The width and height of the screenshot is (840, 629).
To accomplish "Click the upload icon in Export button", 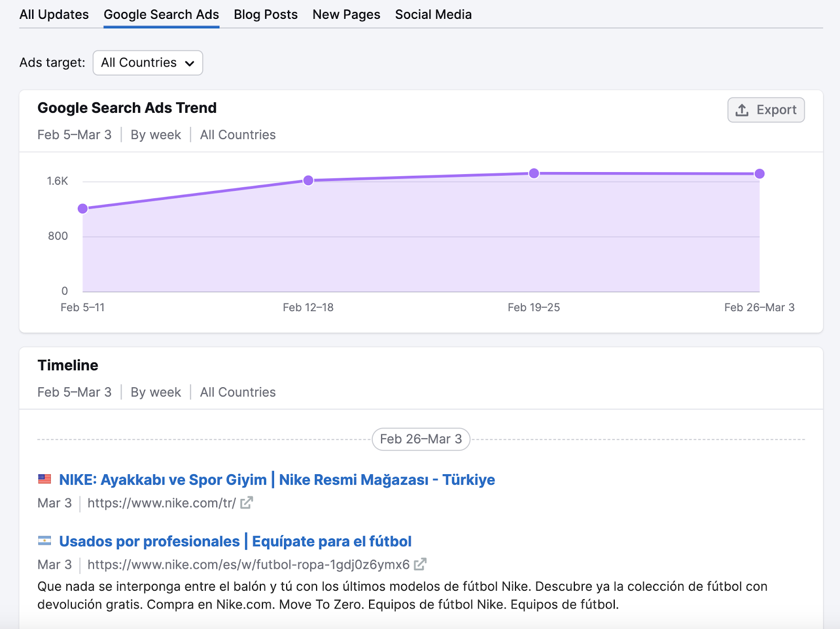I will point(742,110).
